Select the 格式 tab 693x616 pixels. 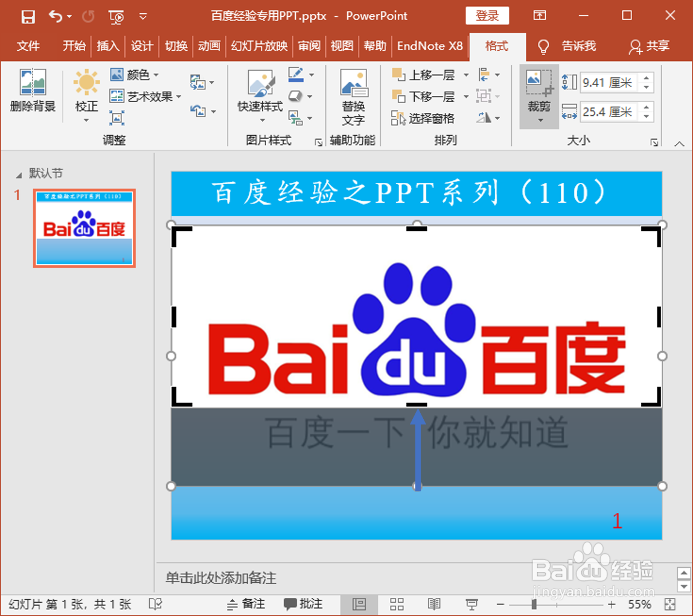[x=497, y=46]
